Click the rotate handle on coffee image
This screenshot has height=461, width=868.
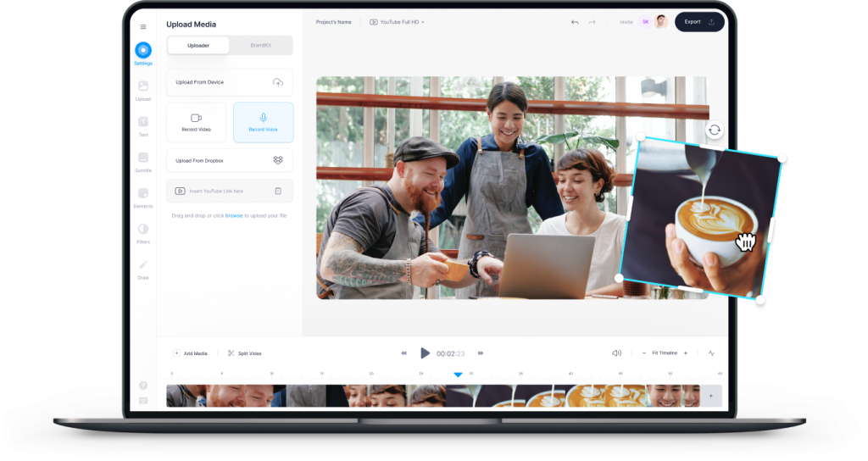tap(715, 130)
